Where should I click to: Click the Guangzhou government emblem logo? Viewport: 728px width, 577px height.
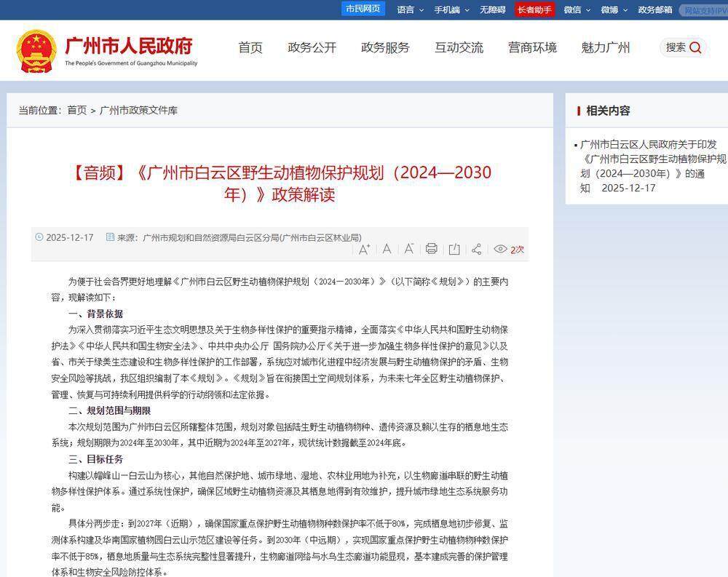tap(38, 49)
